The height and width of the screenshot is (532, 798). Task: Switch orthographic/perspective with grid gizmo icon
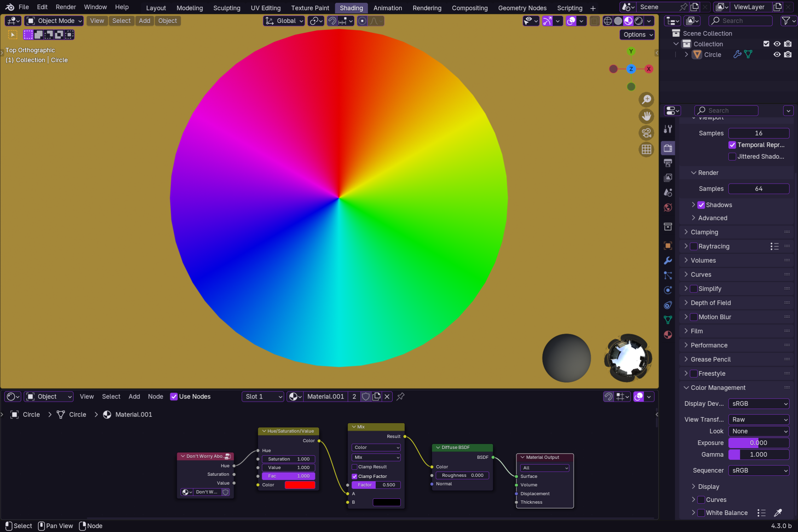pyautogui.click(x=646, y=150)
